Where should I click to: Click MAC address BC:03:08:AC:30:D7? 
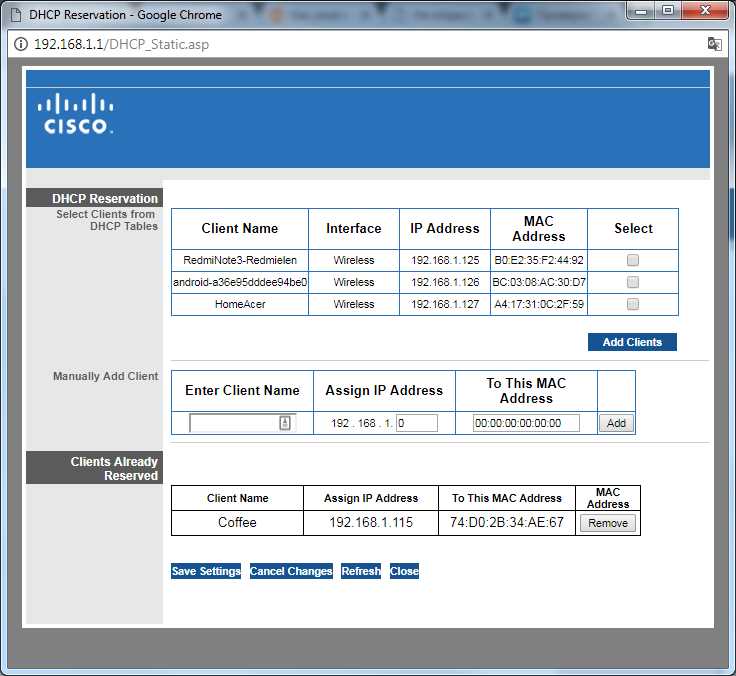(539, 282)
